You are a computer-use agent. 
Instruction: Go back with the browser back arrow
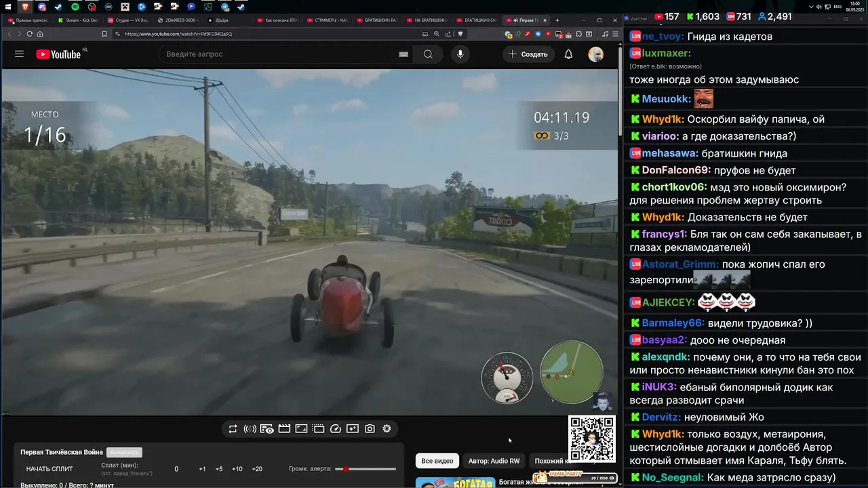click(x=9, y=34)
